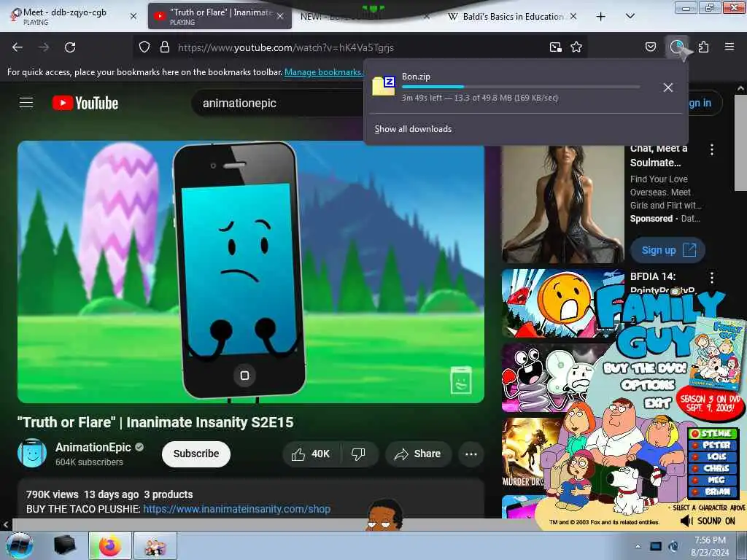Open the Soulmate sponsored ad image
Image resolution: width=747 pixels, height=560 pixels.
point(562,204)
